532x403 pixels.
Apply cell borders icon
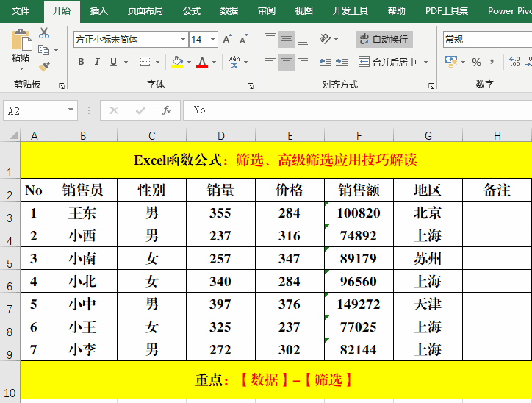(145, 62)
